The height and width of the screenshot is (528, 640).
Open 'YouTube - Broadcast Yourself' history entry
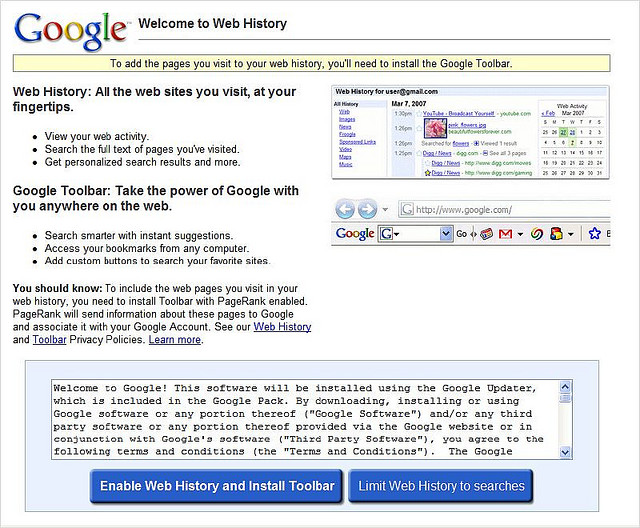[x=458, y=113]
